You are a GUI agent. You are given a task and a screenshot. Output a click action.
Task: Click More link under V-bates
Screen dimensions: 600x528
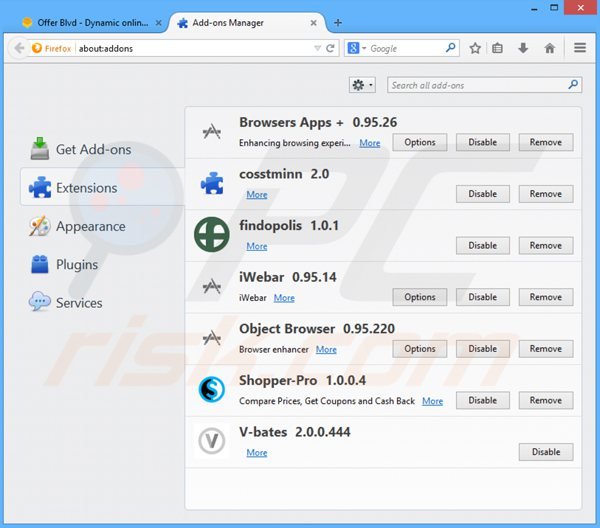point(257,453)
